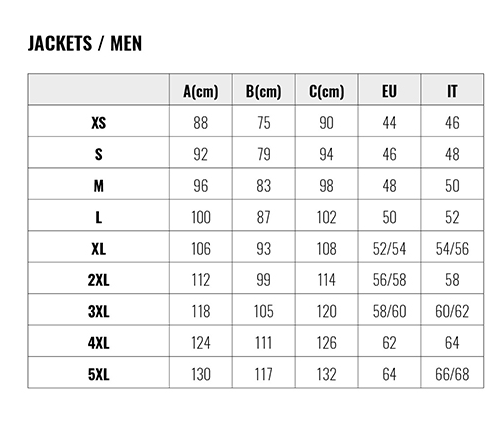Click the 66/68 IT value for 5XL
The width and height of the screenshot is (504, 421).
[x=452, y=374]
